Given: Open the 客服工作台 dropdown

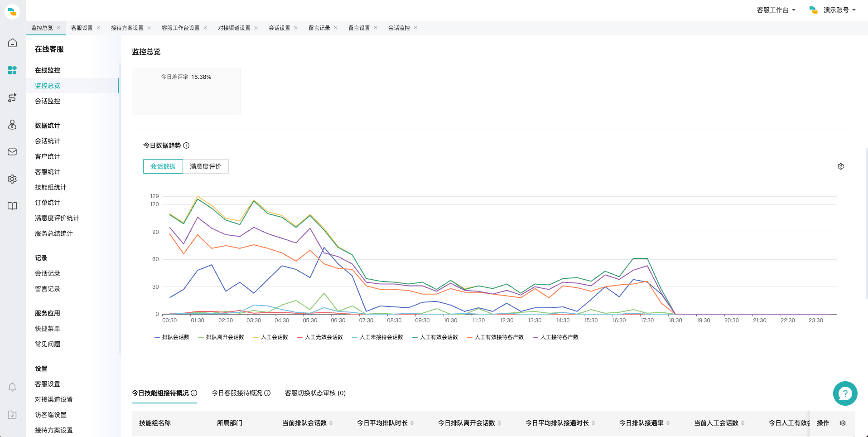Looking at the screenshot, I should (776, 10).
